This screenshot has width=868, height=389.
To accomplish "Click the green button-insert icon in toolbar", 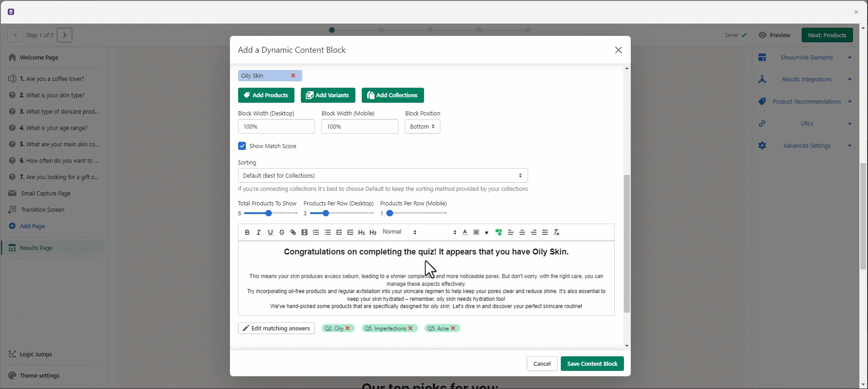I will [x=499, y=232].
